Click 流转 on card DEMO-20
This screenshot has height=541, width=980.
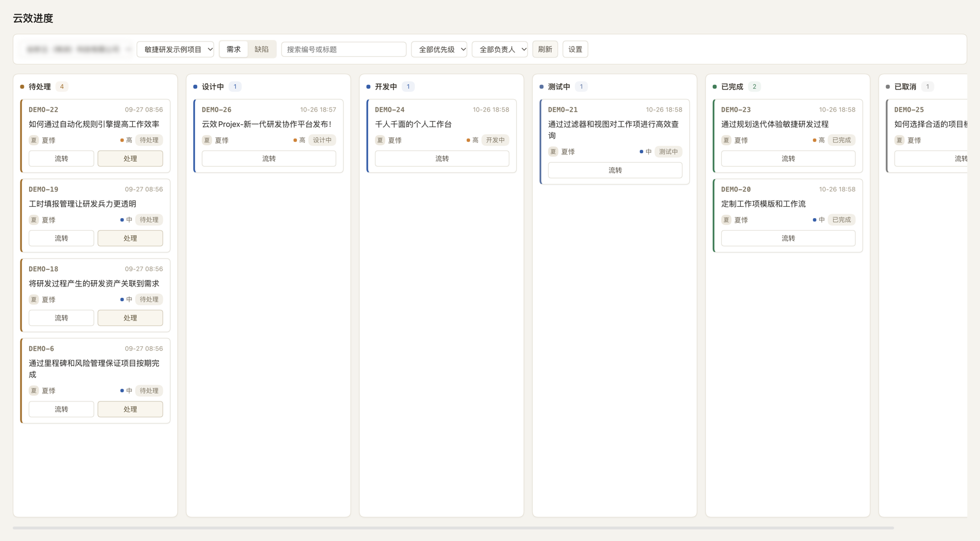tap(789, 238)
